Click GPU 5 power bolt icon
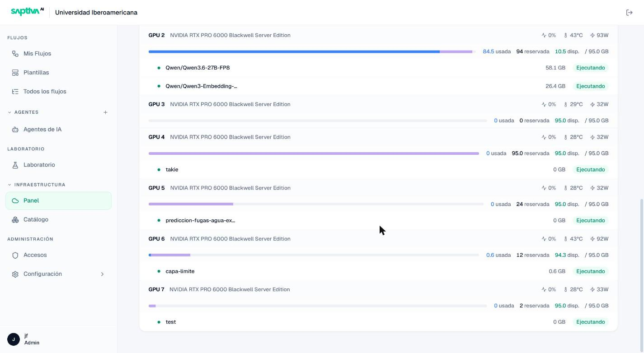The height and width of the screenshot is (353, 644). coord(592,188)
